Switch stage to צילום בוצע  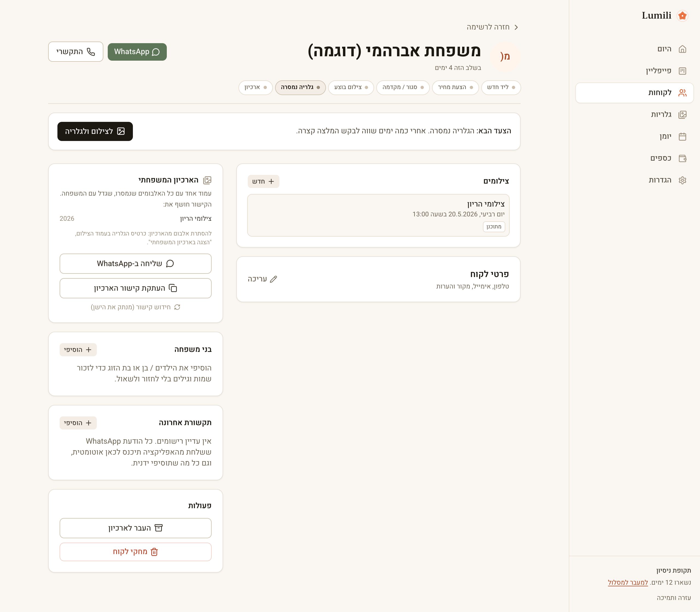click(x=351, y=87)
